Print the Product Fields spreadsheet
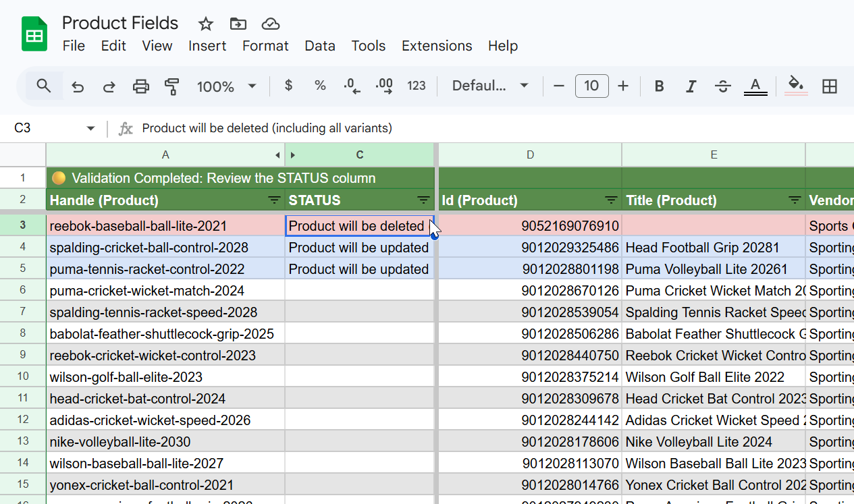This screenshot has width=854, height=504. [x=140, y=86]
